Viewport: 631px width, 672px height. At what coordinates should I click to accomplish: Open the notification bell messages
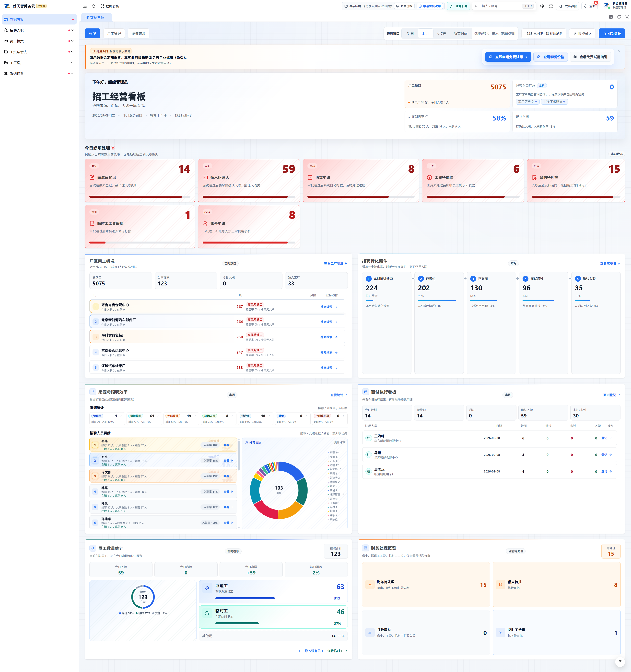click(589, 6)
